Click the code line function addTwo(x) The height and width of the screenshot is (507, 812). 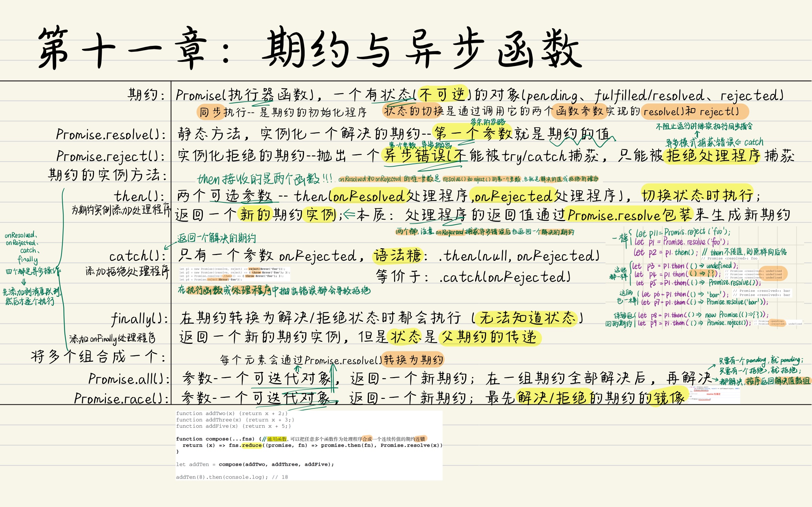pyautogui.click(x=232, y=413)
